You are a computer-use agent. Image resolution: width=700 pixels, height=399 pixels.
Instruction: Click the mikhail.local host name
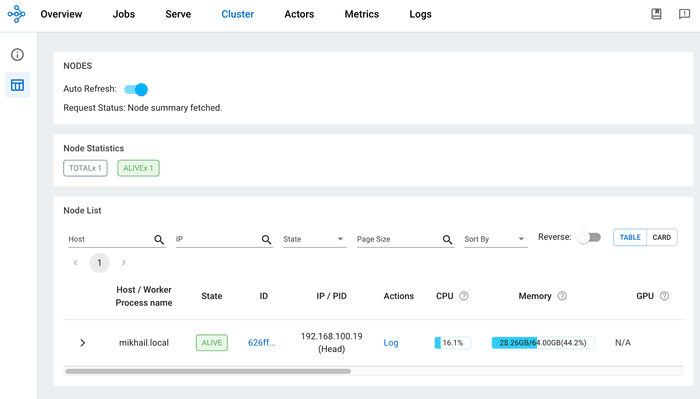(144, 343)
